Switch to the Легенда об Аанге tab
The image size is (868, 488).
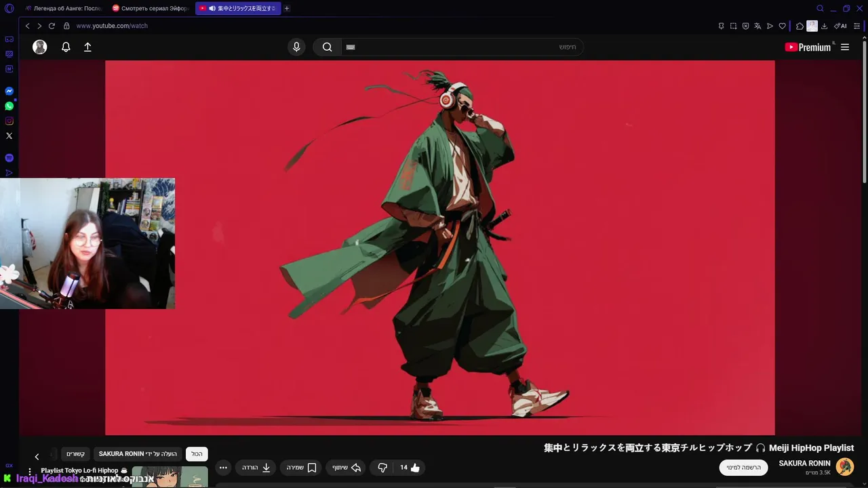pyautogui.click(x=63, y=8)
